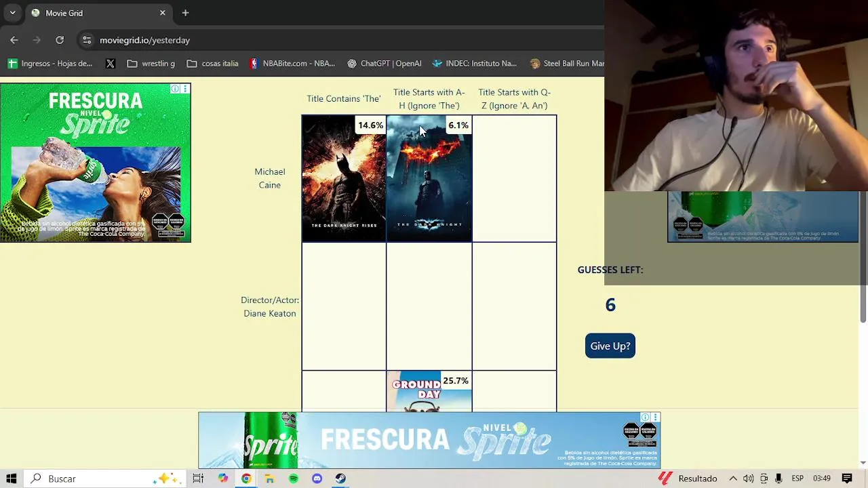Select the Groundhog Day poster cell
Screen dimensions: 868x488
coord(429,392)
